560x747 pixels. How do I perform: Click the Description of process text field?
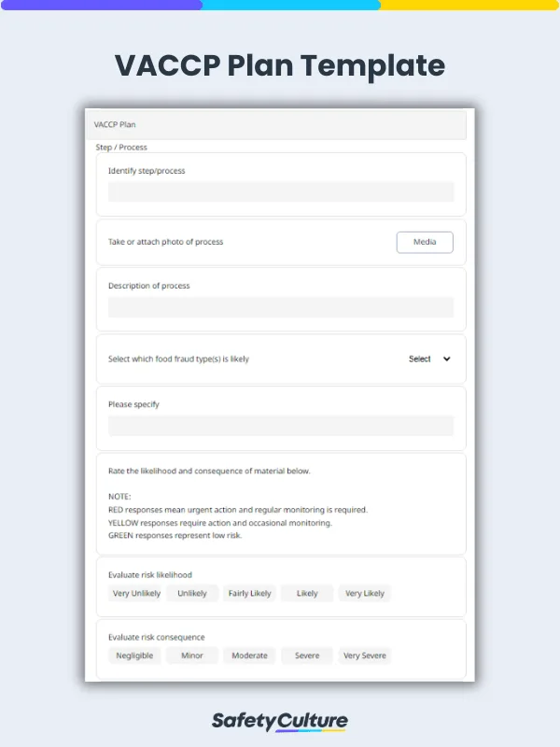pos(280,307)
